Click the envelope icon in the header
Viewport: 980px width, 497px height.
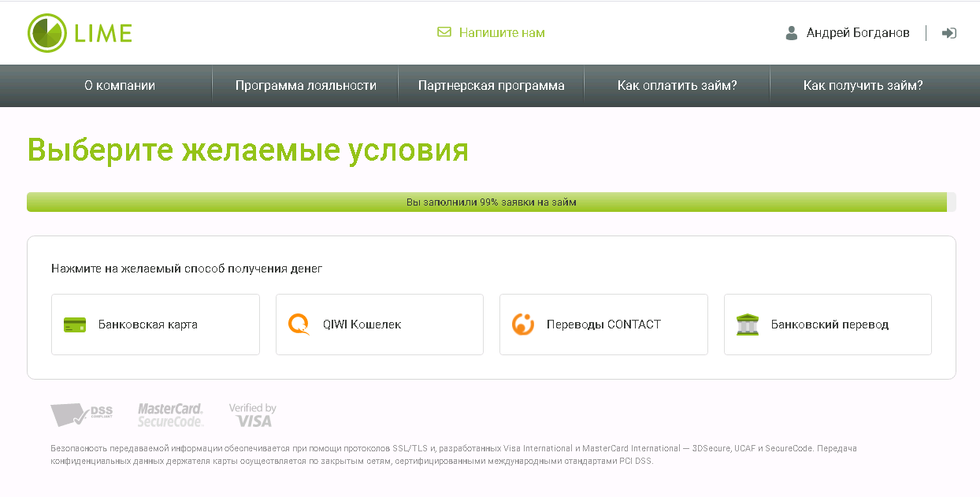coord(444,32)
